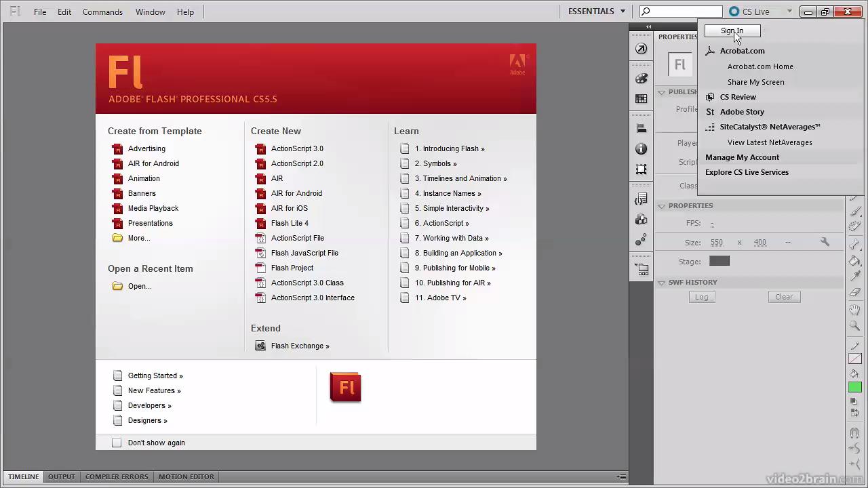Select the Deco spray tool
The image size is (868, 488).
(x=855, y=226)
